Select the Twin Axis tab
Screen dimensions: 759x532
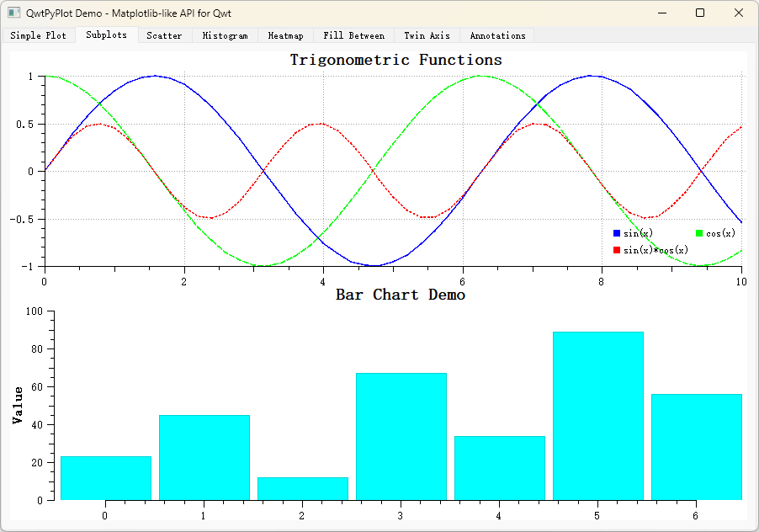coord(427,35)
